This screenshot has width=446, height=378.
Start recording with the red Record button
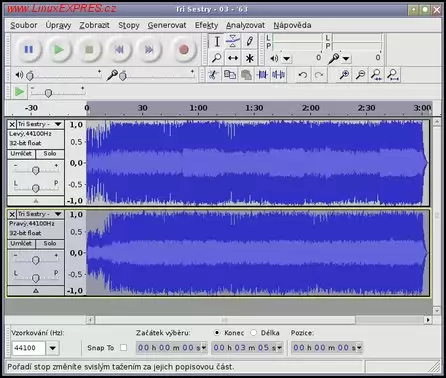(184, 50)
